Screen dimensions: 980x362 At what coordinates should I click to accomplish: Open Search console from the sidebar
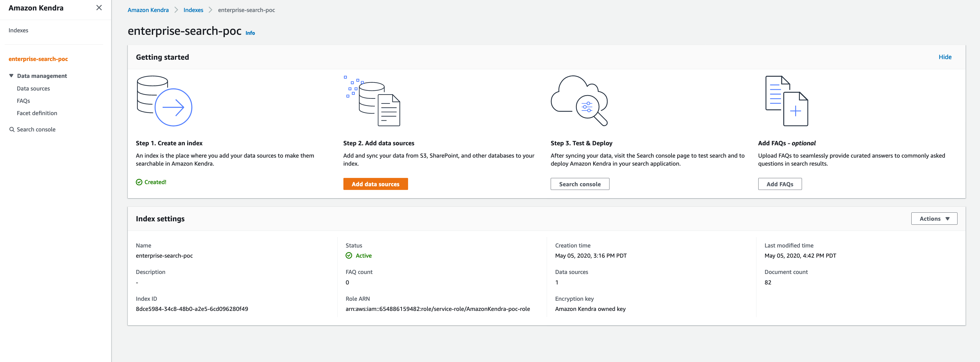coord(36,130)
